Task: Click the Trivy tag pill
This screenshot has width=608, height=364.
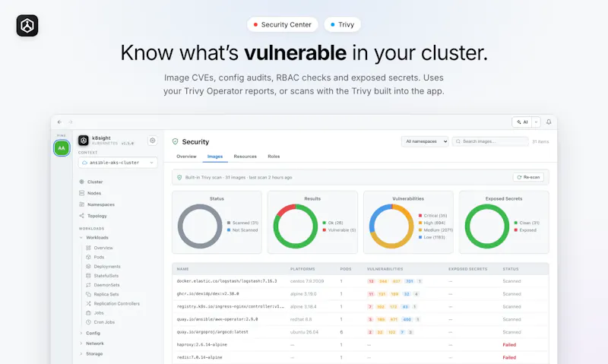Action: (343, 24)
